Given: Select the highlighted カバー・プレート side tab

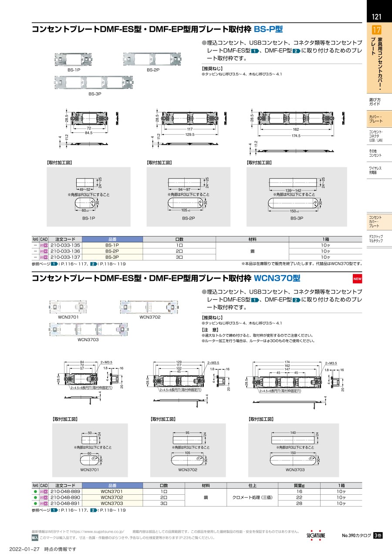Looking at the screenshot, I should pos(375,119).
